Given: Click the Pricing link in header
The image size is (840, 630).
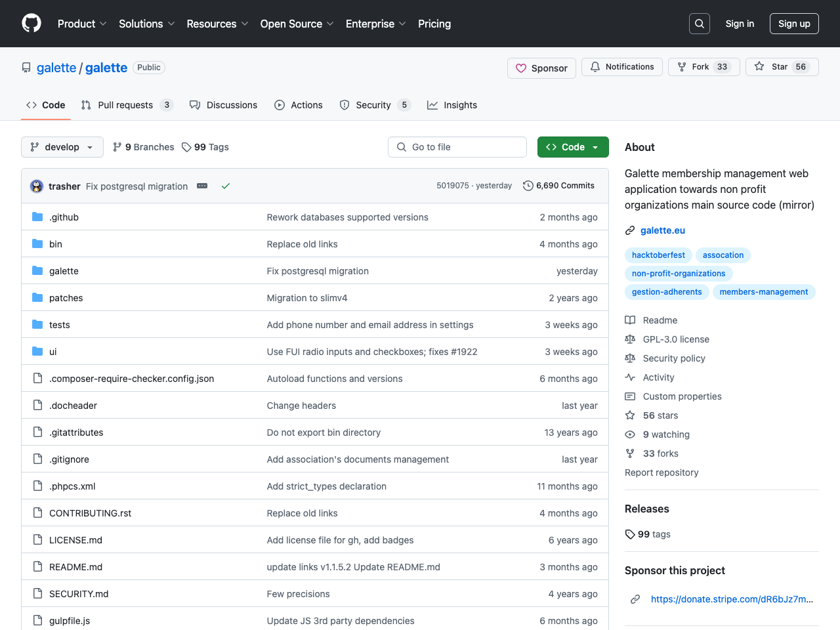Looking at the screenshot, I should (x=434, y=24).
